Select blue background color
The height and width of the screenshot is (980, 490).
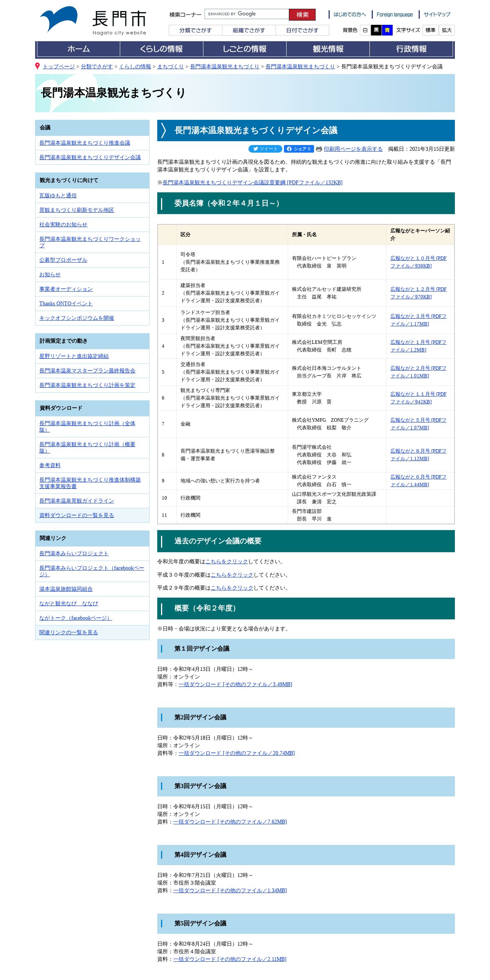tap(387, 30)
